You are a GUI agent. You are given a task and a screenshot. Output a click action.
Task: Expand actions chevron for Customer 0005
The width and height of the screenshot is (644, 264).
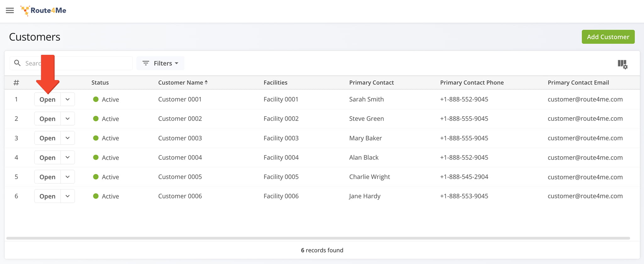click(x=68, y=177)
